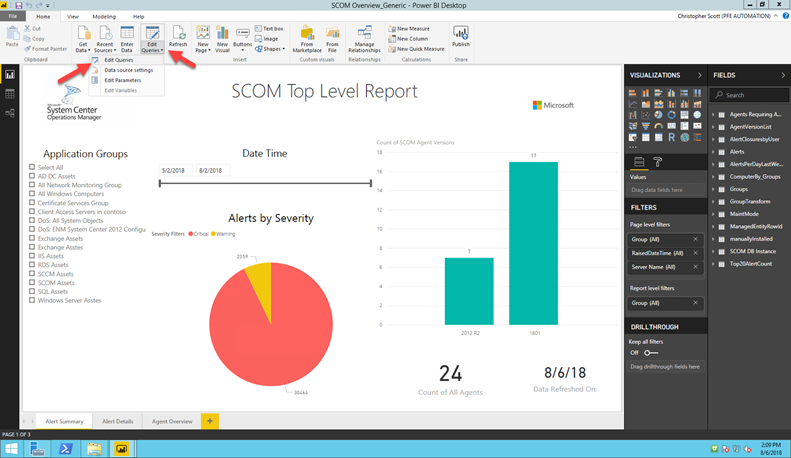Expand the Groups table in Fields

[x=713, y=189]
